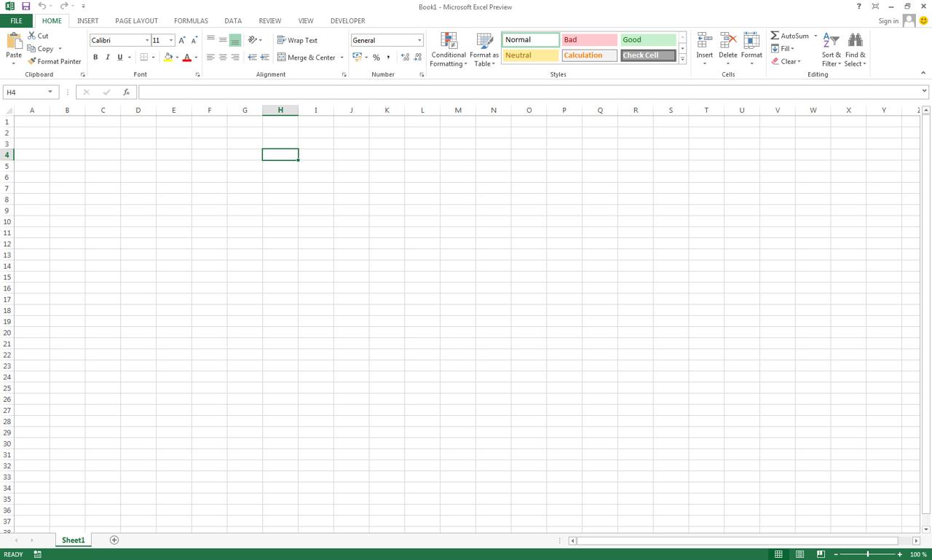This screenshot has height=560, width=932.
Task: Open the Name Box dropdown arrow
Action: pyautogui.click(x=50, y=92)
